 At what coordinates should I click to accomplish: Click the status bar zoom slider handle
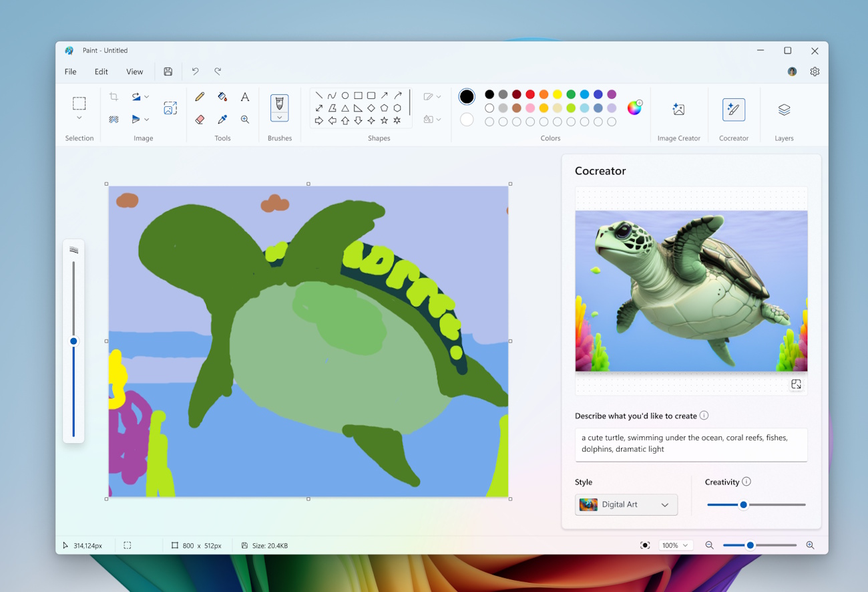coord(750,545)
